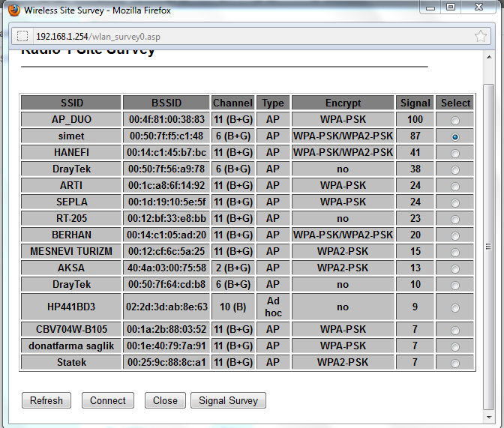The width and height of the screenshot is (504, 428).
Task: Choose the HANEFI network radio button
Action: click(455, 153)
